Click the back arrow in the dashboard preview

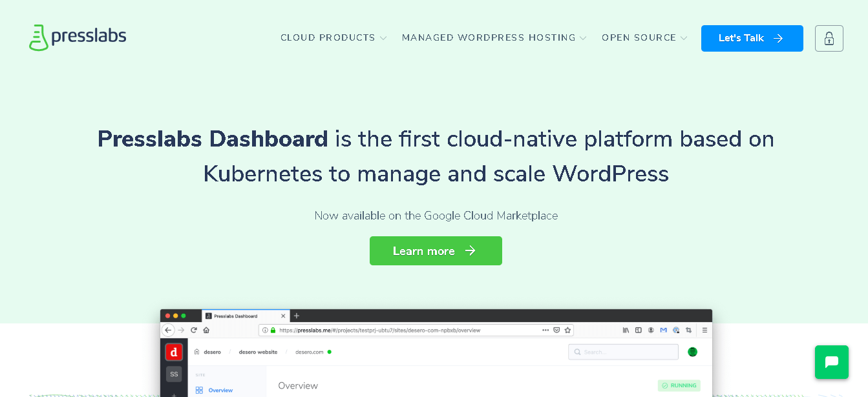click(x=168, y=330)
